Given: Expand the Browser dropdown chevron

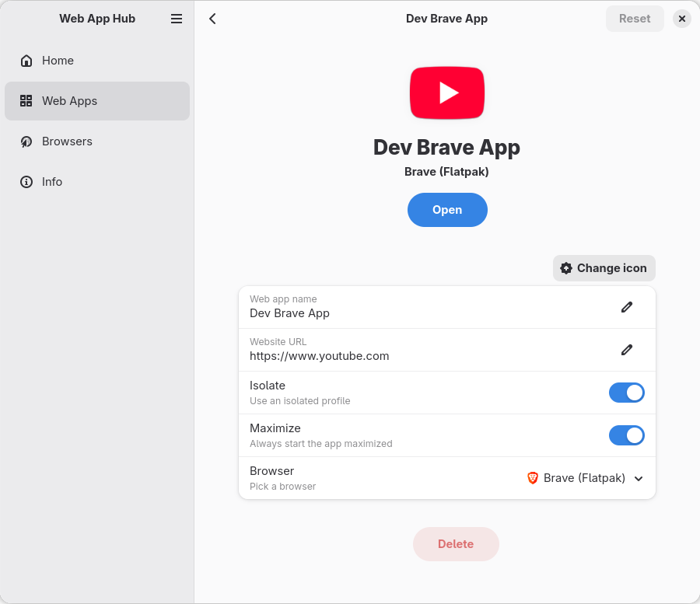Looking at the screenshot, I should click(x=639, y=479).
